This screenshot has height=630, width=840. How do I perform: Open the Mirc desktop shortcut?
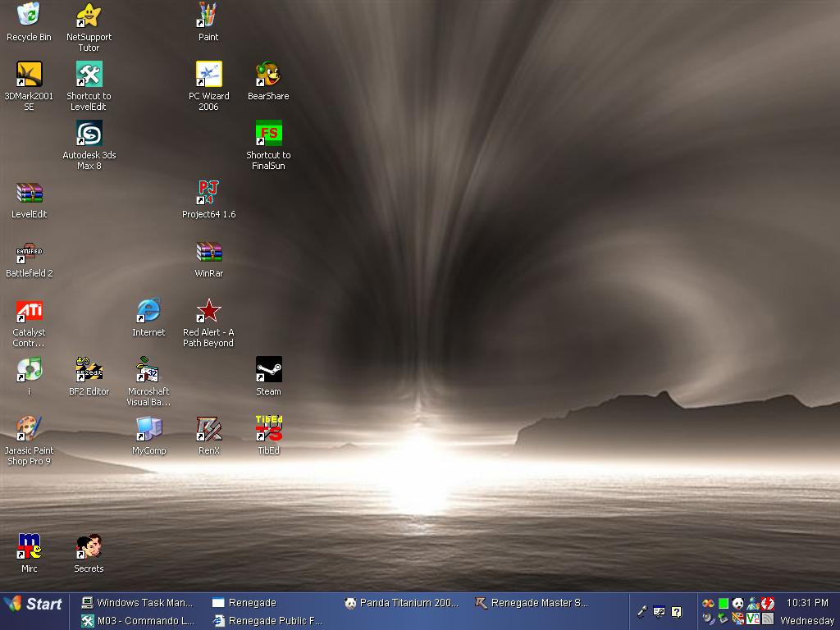tap(29, 547)
